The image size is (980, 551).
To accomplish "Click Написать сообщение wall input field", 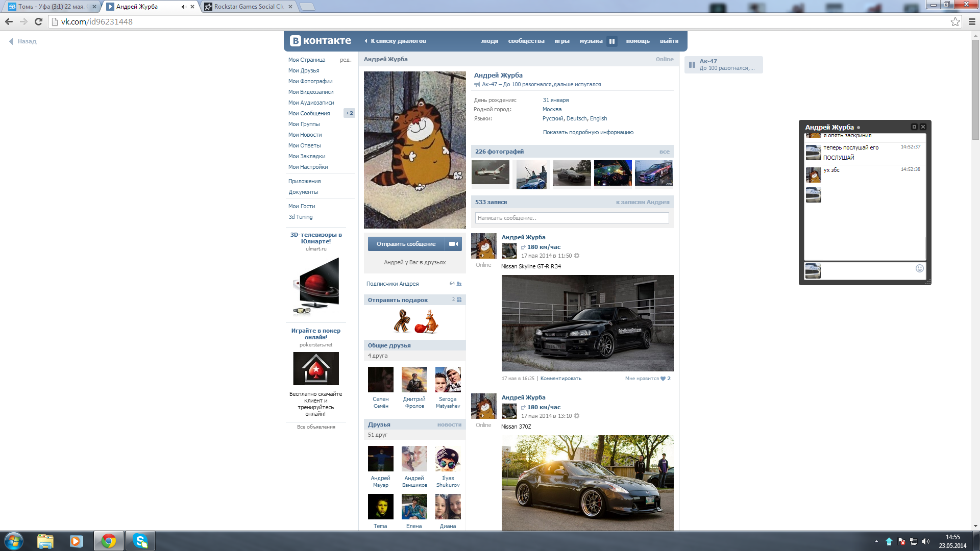I will coord(572,218).
